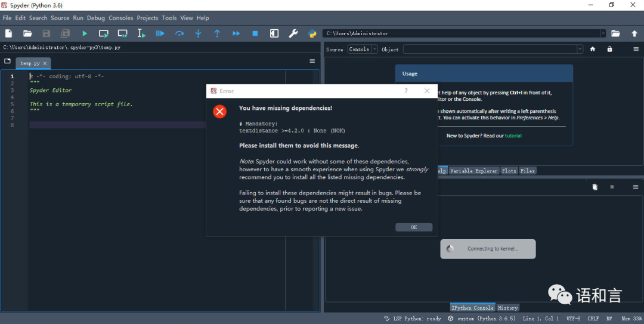Open the Tools menu

coord(169,18)
